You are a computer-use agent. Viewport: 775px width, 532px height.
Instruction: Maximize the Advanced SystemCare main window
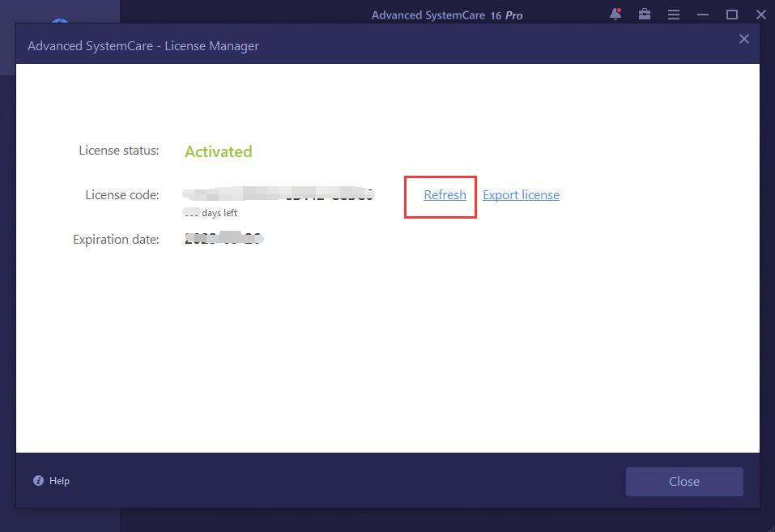732,15
